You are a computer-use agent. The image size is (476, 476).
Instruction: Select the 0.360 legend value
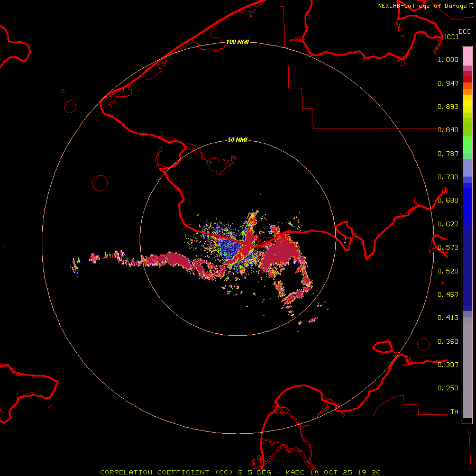coord(448,342)
